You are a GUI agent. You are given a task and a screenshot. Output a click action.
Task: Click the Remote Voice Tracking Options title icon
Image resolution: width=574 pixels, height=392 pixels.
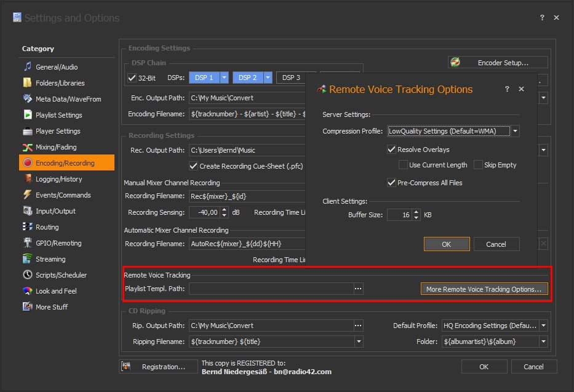pyautogui.click(x=322, y=89)
